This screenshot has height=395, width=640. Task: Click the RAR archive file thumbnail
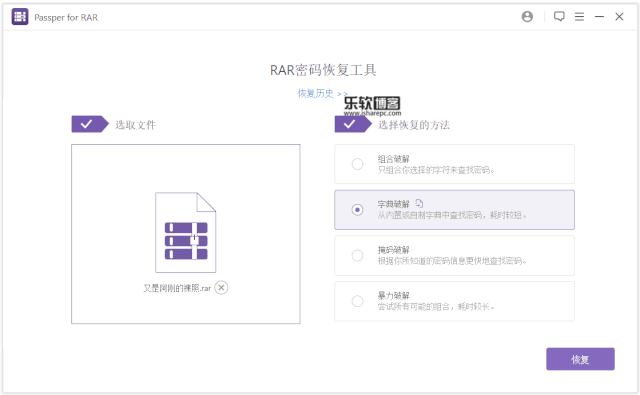186,233
